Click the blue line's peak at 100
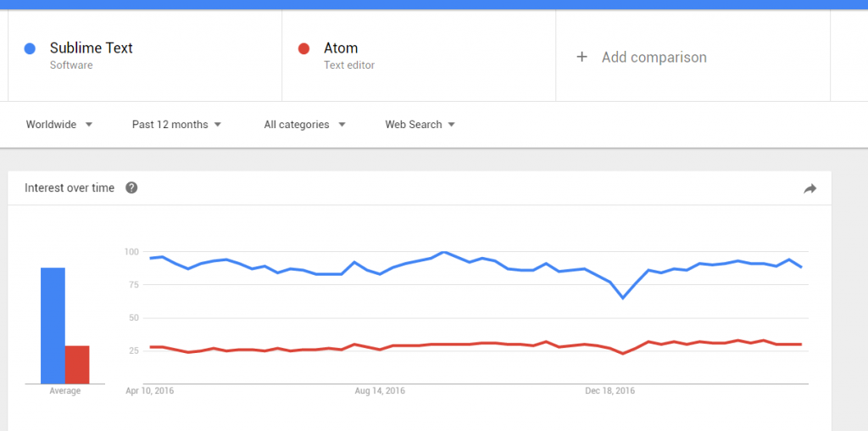 click(442, 252)
